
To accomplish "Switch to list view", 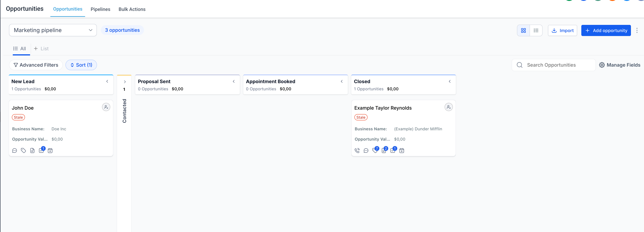I will pyautogui.click(x=536, y=31).
